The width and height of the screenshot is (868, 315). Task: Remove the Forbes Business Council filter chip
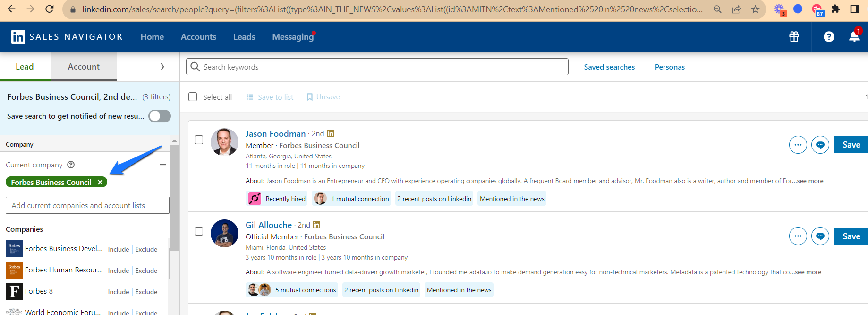point(100,182)
